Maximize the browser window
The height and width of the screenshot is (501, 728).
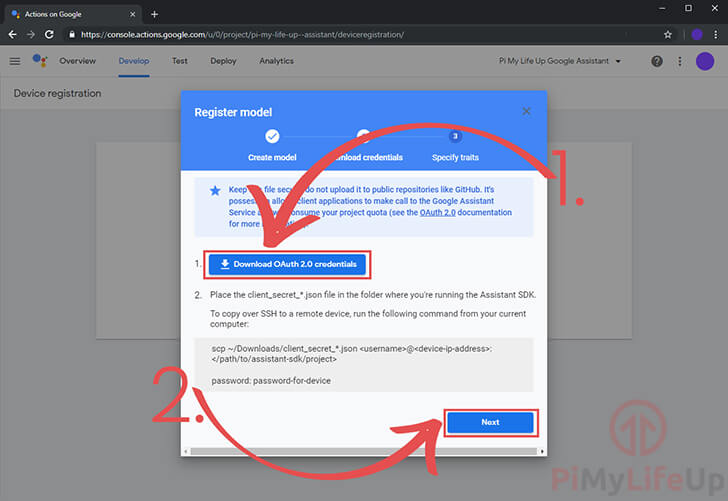coord(689,8)
